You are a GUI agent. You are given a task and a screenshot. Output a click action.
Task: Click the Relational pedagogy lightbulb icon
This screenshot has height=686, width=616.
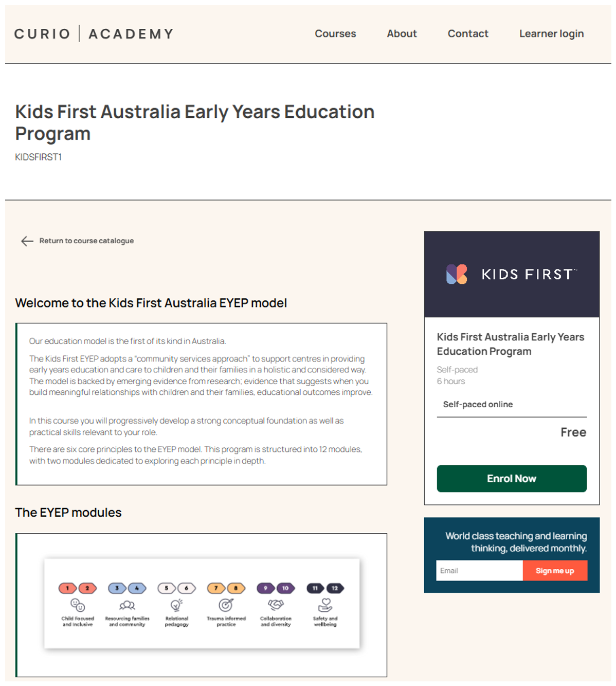(x=176, y=605)
